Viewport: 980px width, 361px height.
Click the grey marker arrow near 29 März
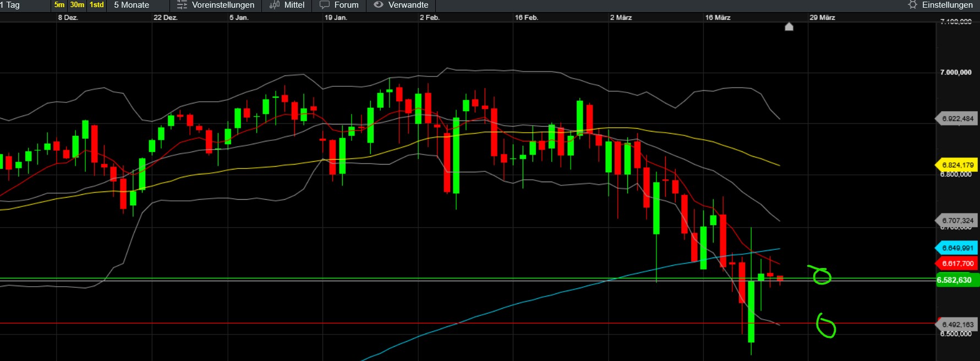789,26
